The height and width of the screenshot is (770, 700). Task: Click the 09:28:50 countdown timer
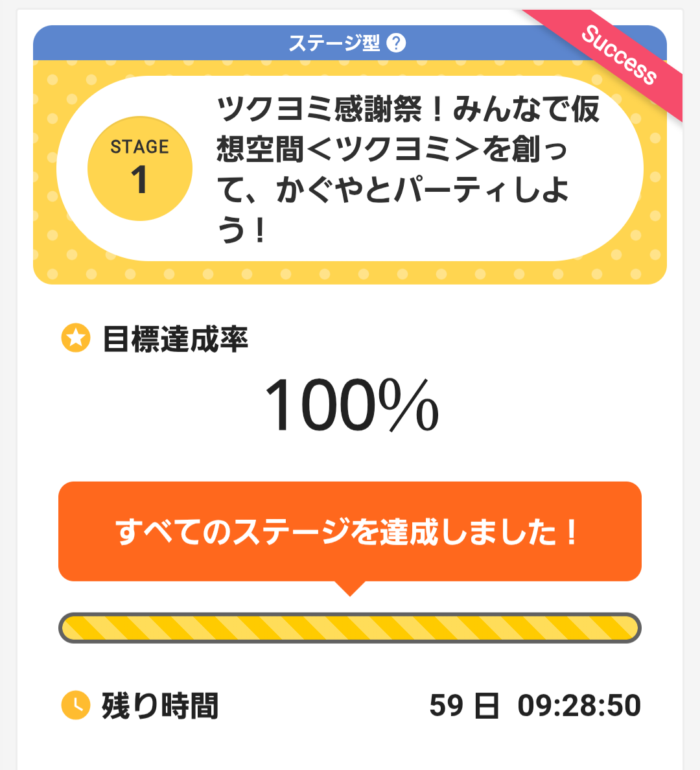click(x=579, y=706)
